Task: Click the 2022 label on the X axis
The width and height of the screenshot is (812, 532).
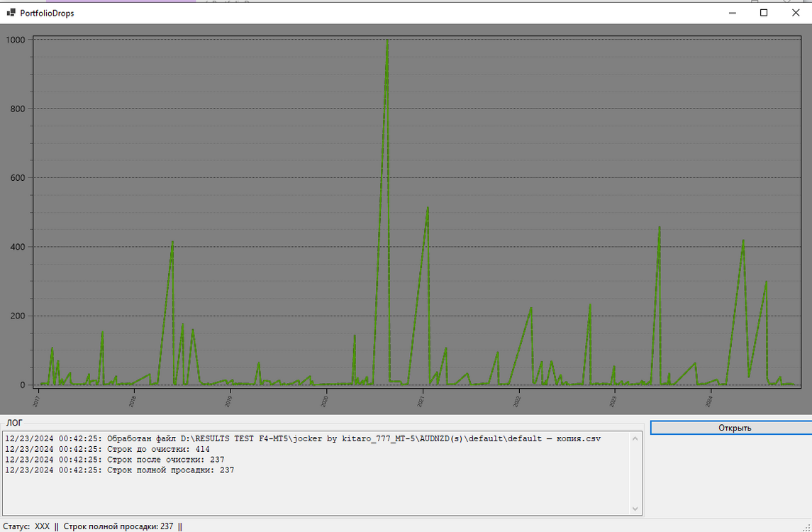Action: 517,401
